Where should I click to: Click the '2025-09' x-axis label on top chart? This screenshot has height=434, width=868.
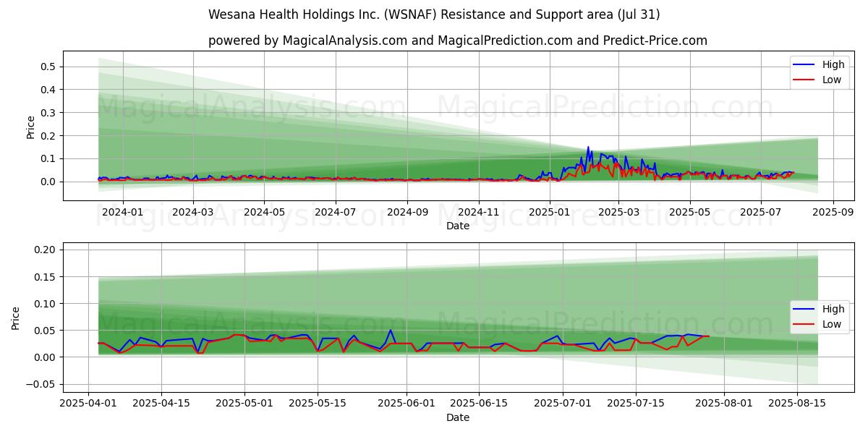pyautogui.click(x=833, y=212)
